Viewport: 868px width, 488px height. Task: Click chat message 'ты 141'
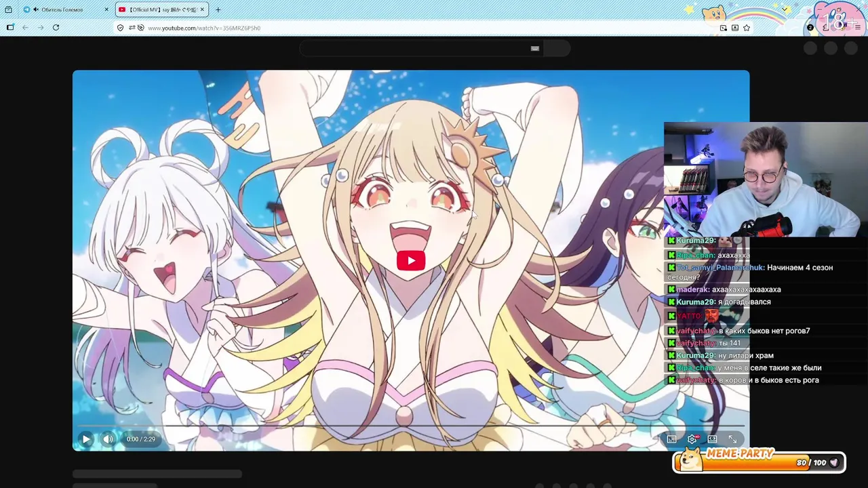pyautogui.click(x=729, y=344)
